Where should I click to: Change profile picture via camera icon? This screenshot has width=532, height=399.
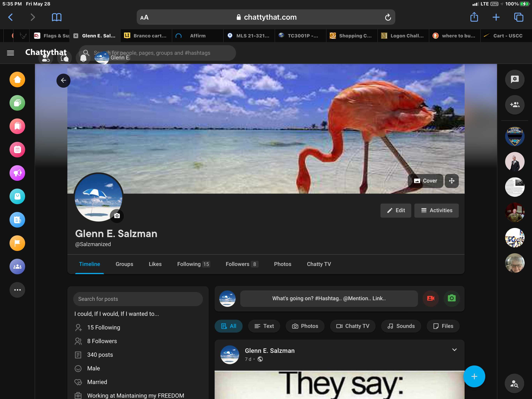click(x=117, y=216)
